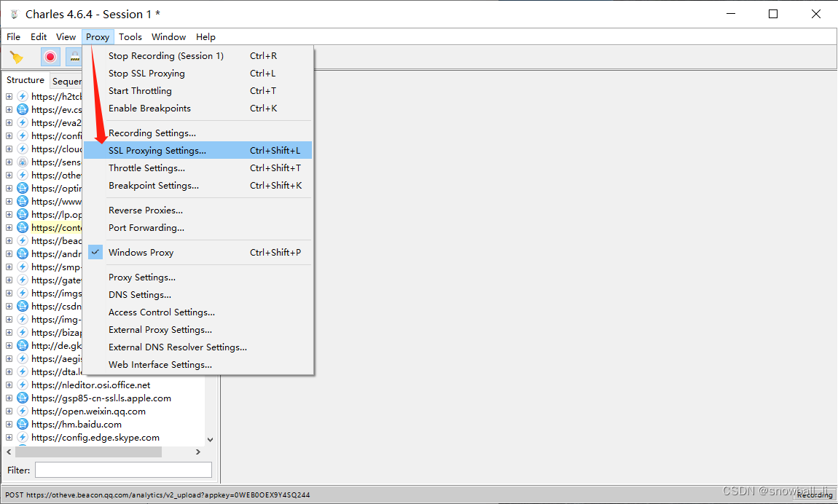
Task: Click globe icon beside https://www row
Action: [x=23, y=201]
